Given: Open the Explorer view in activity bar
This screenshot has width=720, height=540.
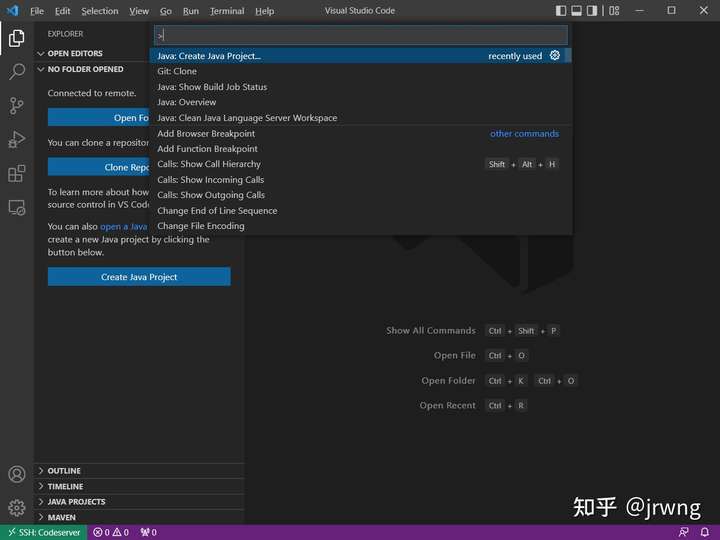Looking at the screenshot, I should point(17,38).
